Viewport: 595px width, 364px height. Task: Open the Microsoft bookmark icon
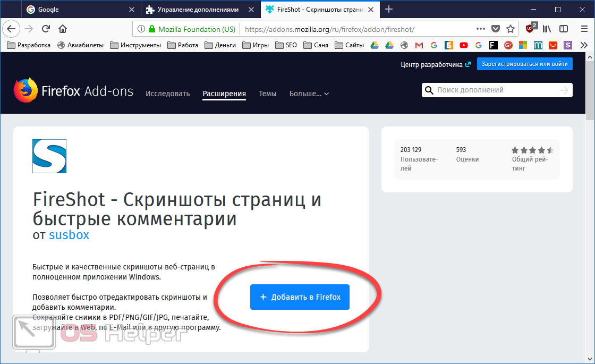(x=523, y=45)
